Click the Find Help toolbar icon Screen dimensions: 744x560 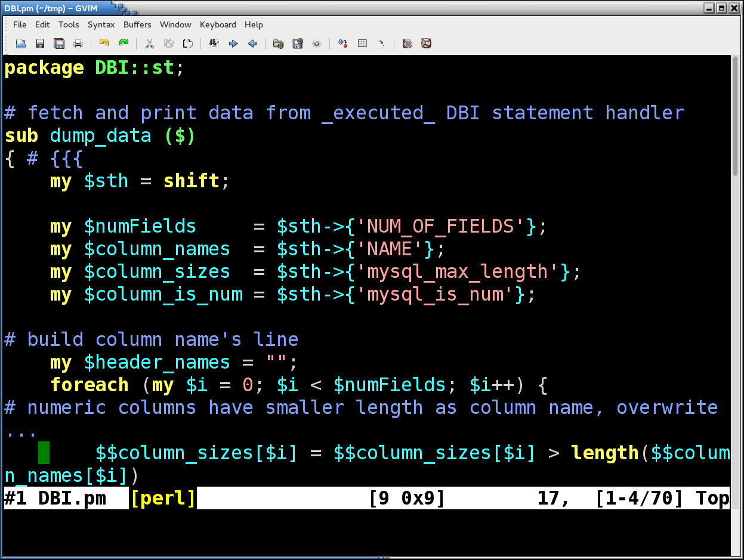pyautogui.click(x=427, y=44)
